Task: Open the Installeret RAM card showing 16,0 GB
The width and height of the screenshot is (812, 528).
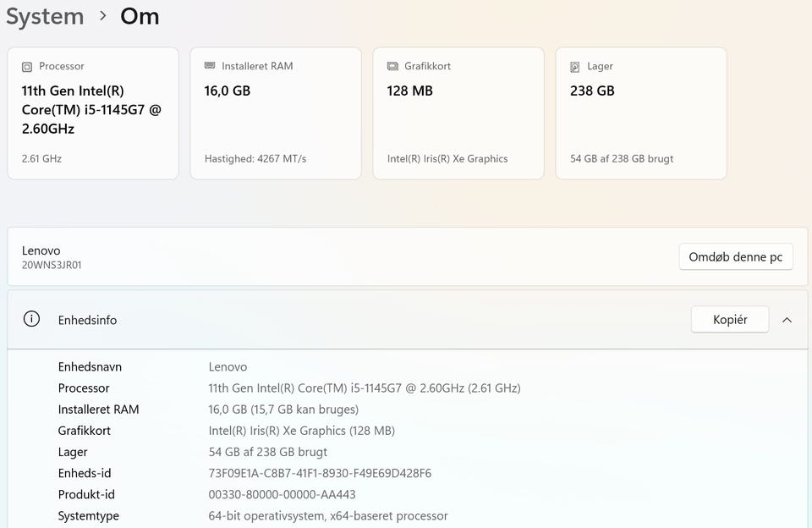Action: click(x=276, y=113)
